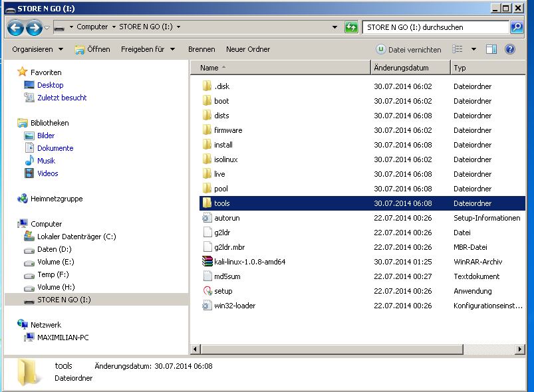Select the g2ldr file icon
The width and height of the screenshot is (534, 392).
click(207, 233)
